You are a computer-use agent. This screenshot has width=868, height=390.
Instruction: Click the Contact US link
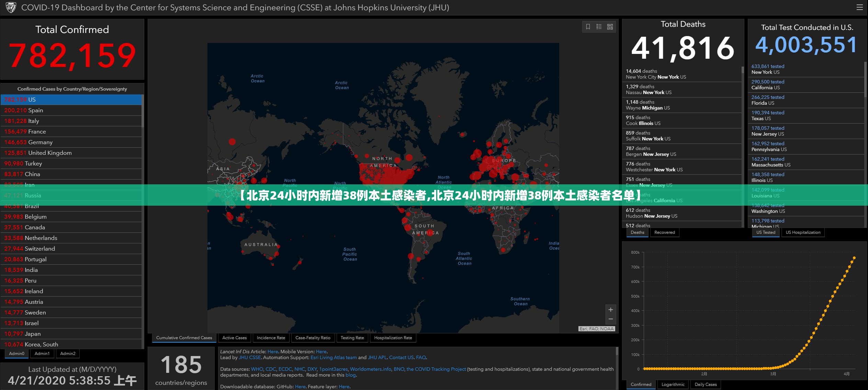pyautogui.click(x=401, y=357)
